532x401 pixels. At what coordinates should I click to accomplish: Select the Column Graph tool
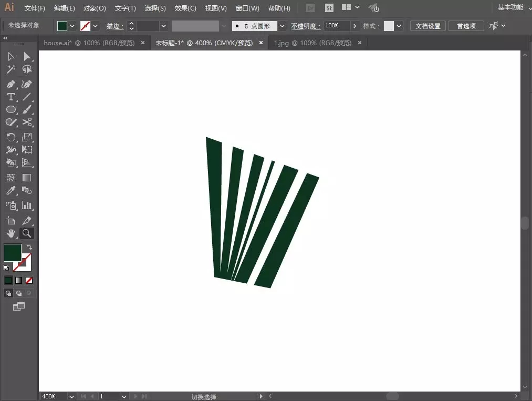point(27,205)
